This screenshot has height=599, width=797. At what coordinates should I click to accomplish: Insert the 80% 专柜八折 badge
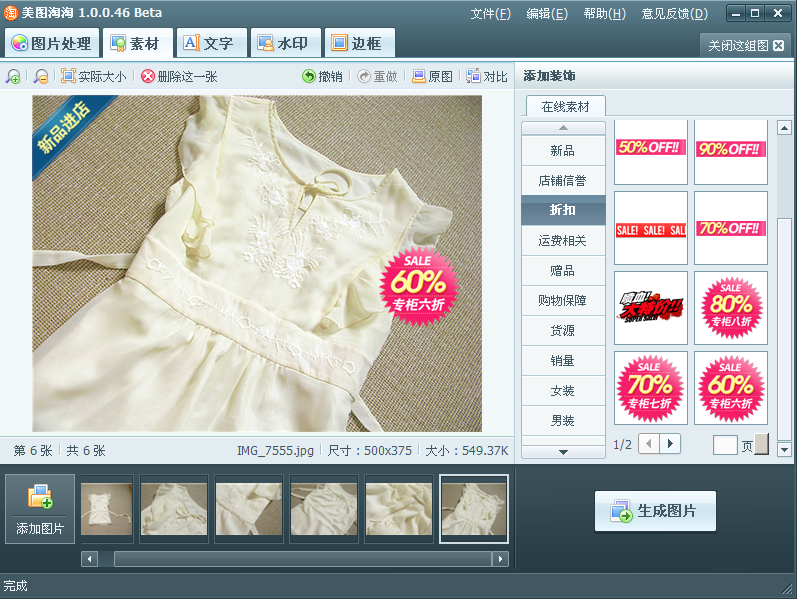click(730, 308)
